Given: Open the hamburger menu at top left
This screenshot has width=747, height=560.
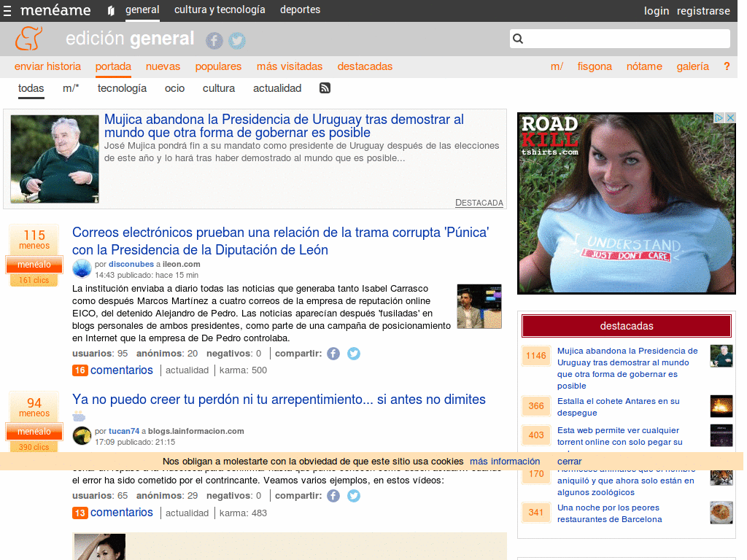Looking at the screenshot, I should pyautogui.click(x=8, y=10).
